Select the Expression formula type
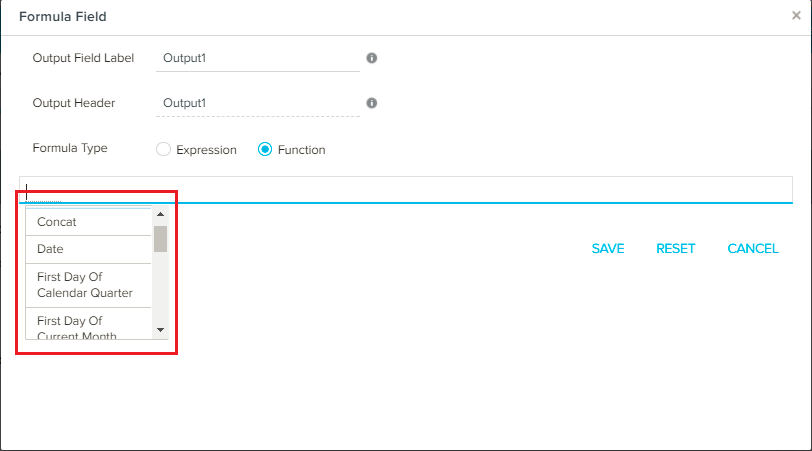812x451 pixels. (164, 150)
